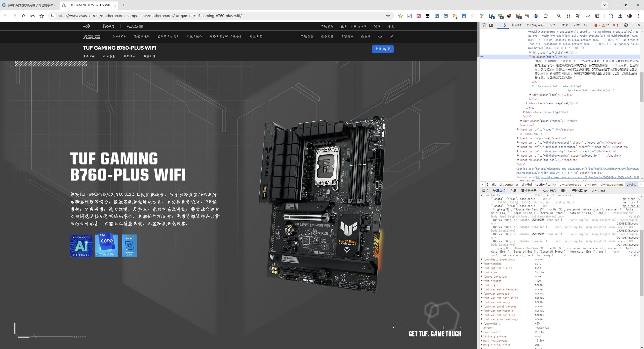Expand section id tuf-spec in DOM tree

[x=518, y=129]
